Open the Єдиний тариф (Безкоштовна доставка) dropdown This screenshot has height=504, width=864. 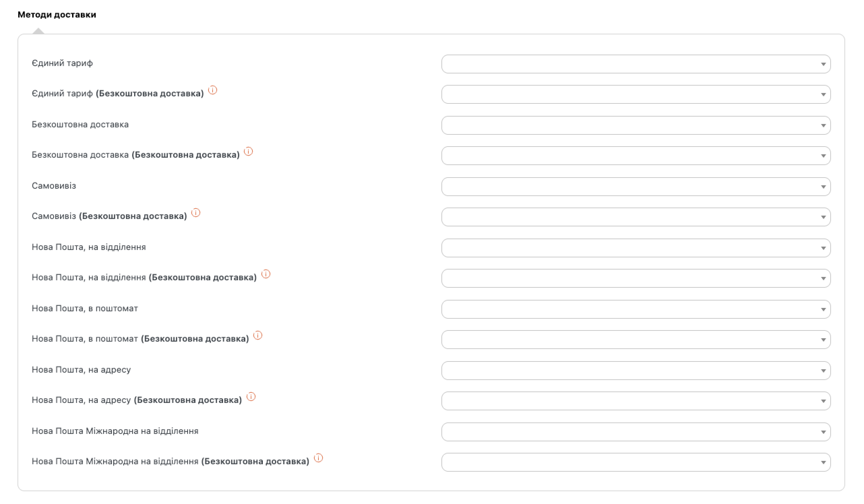point(636,95)
